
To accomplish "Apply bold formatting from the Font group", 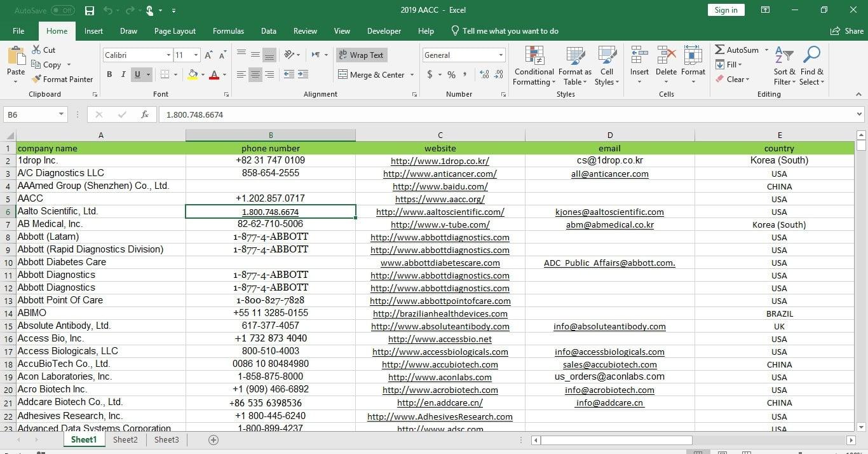I will (x=109, y=74).
